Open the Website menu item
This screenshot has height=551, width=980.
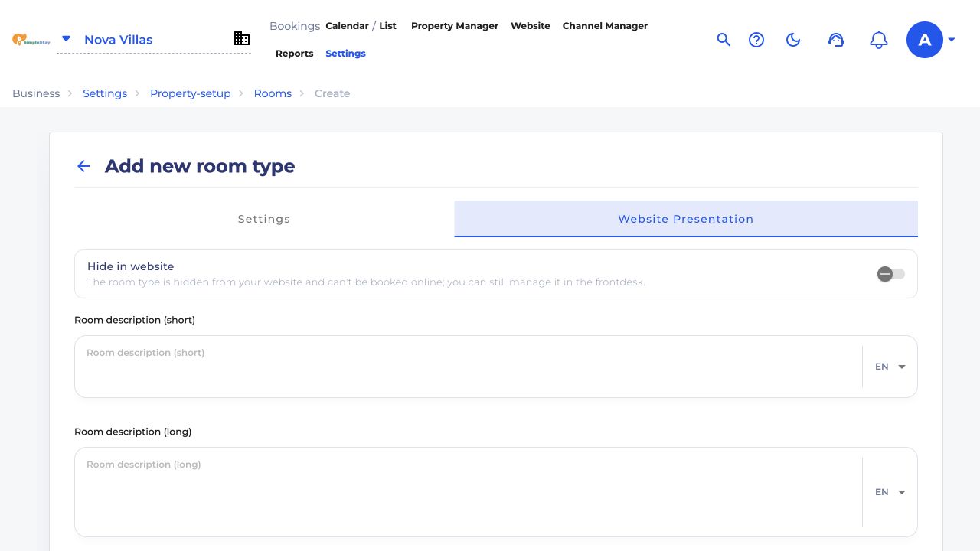tap(531, 26)
